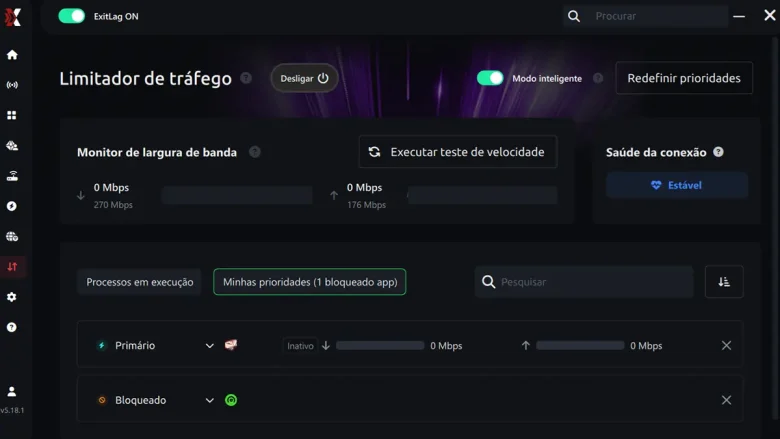The height and width of the screenshot is (439, 780).
Task: Click Redefinir prioridades button
Action: click(684, 78)
